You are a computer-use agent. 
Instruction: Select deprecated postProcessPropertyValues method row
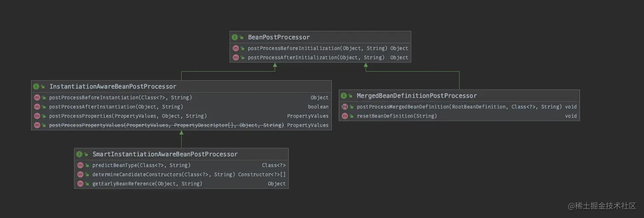(x=166, y=125)
